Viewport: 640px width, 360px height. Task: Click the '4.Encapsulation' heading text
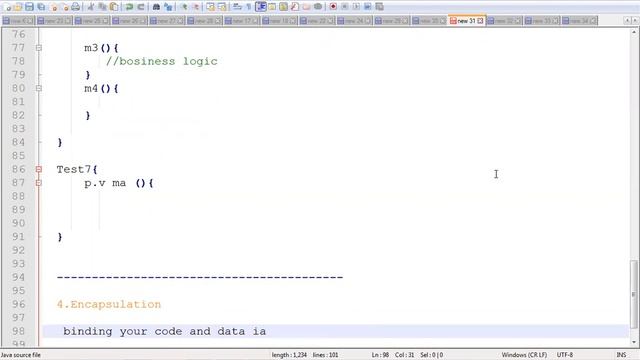click(x=109, y=304)
